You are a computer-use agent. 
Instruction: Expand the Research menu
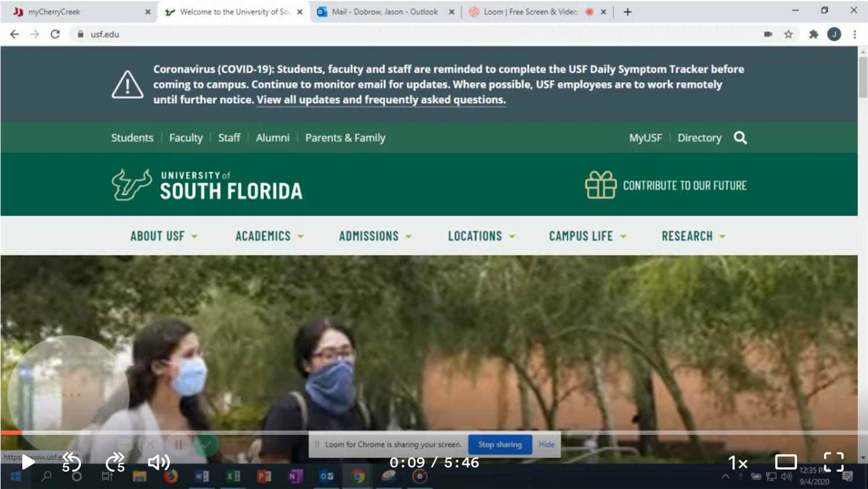pyautogui.click(x=694, y=236)
